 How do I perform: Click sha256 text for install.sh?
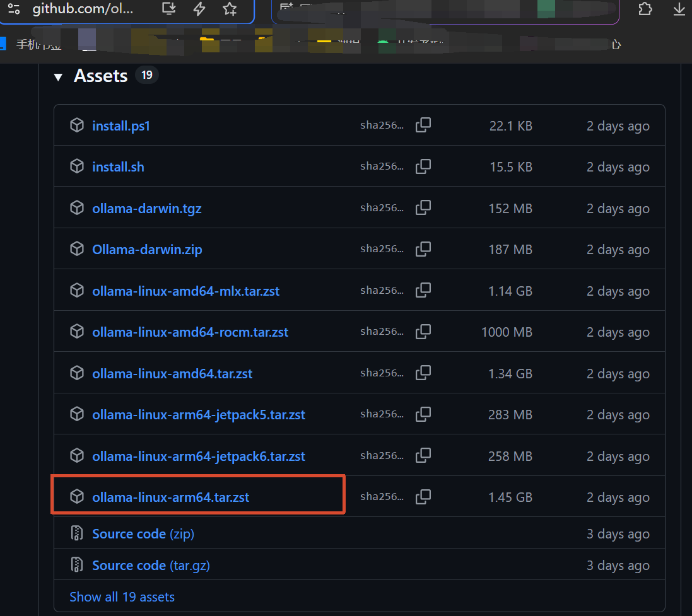click(382, 166)
